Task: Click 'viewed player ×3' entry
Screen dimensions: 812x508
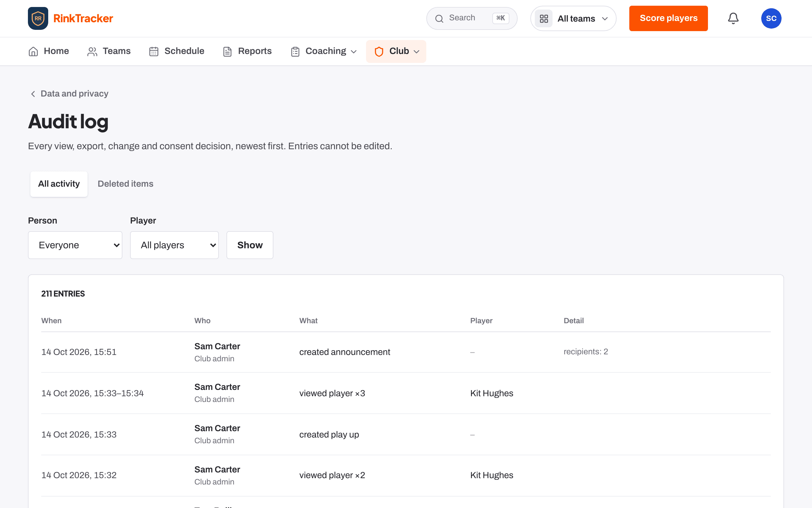Action: 332,393
